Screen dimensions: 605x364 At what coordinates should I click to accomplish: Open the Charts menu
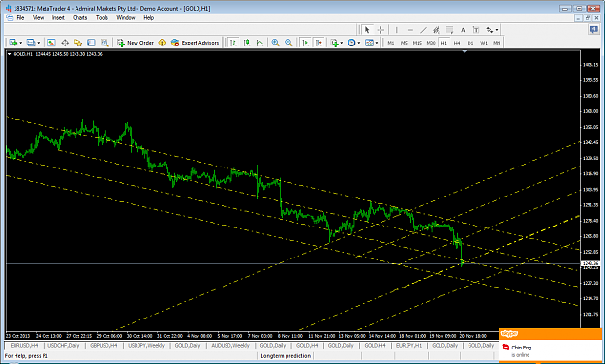[80, 17]
